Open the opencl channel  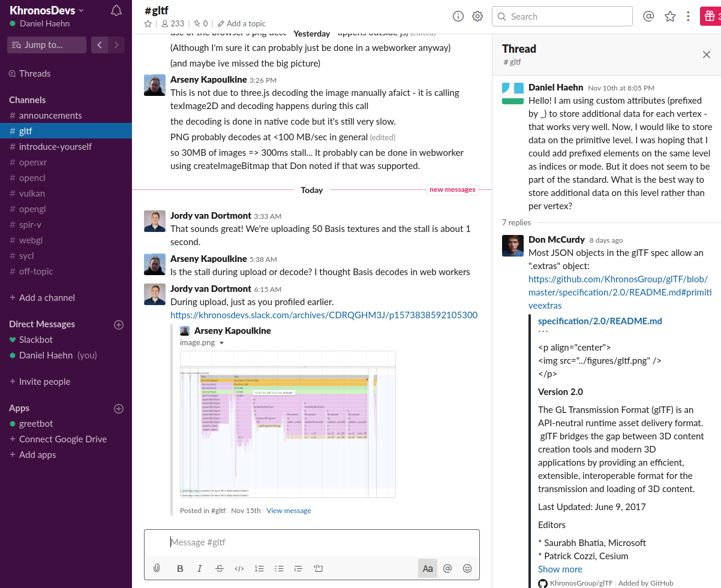coord(66,177)
